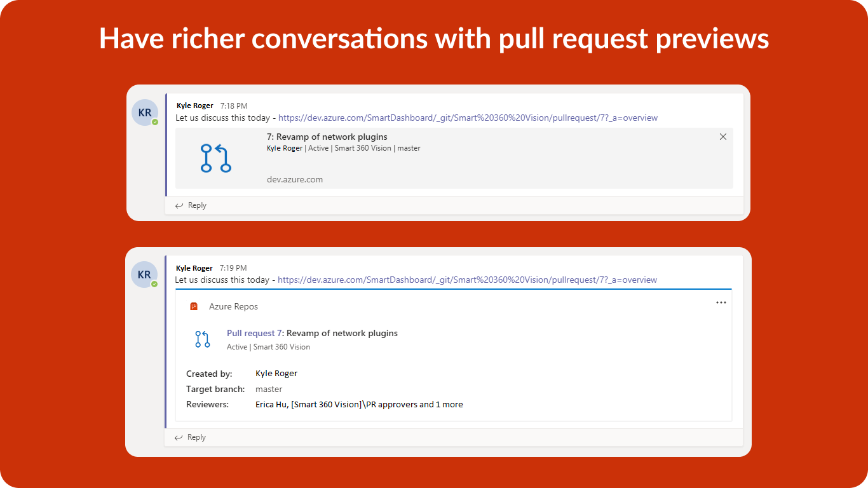Click the '7:19 PM' timestamp
Viewport: 868px width, 488px height.
233,268
